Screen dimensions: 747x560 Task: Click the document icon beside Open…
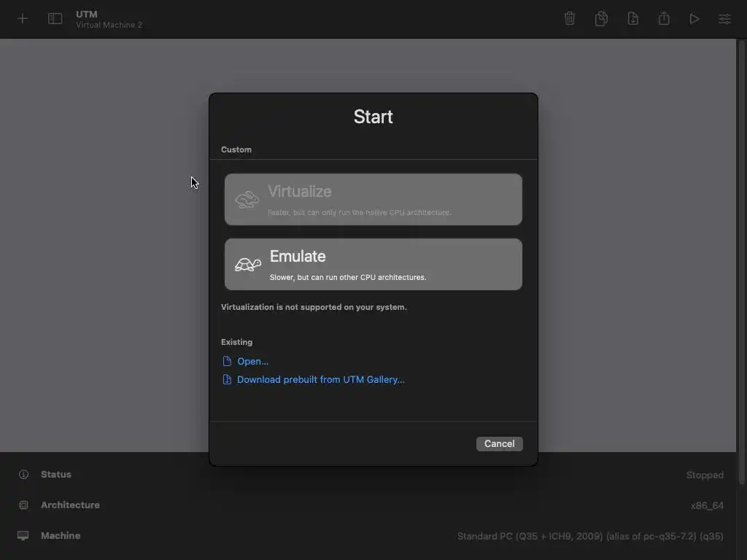tap(227, 362)
